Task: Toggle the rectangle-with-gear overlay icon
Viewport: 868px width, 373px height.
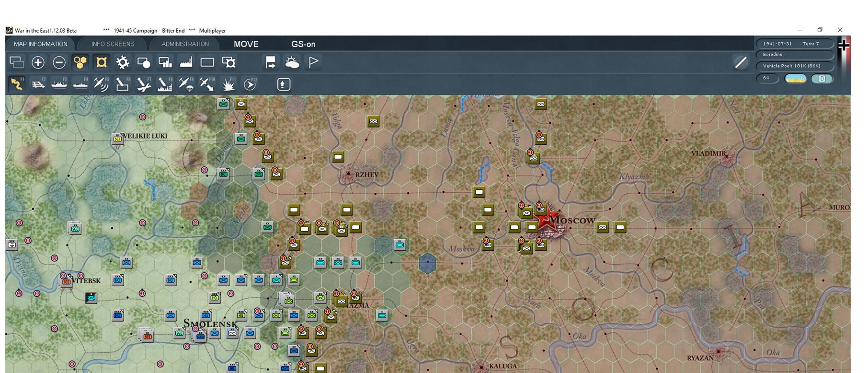Action: (x=228, y=62)
